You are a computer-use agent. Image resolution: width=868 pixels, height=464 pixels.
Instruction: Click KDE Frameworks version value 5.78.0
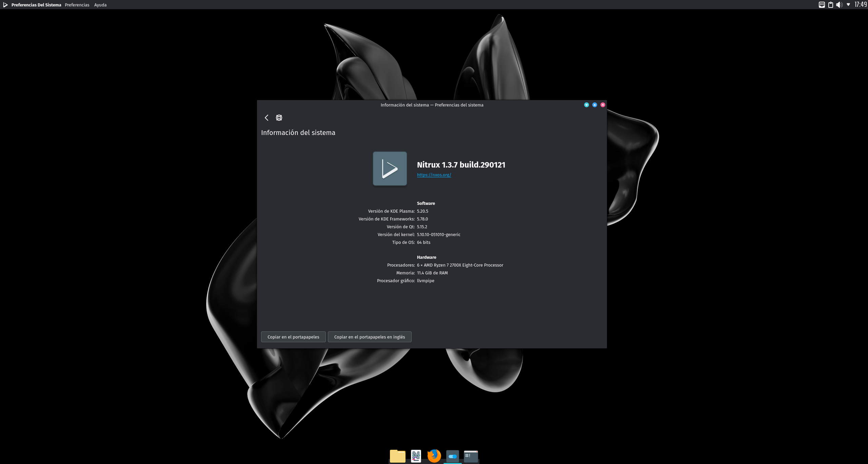point(422,219)
